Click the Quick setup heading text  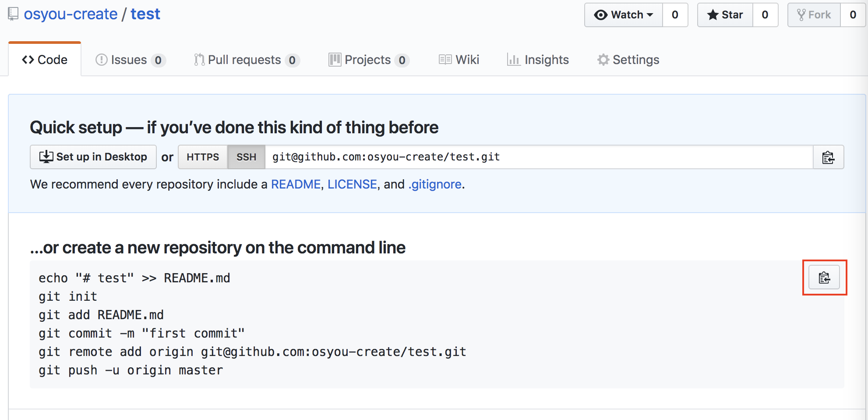[x=234, y=128]
